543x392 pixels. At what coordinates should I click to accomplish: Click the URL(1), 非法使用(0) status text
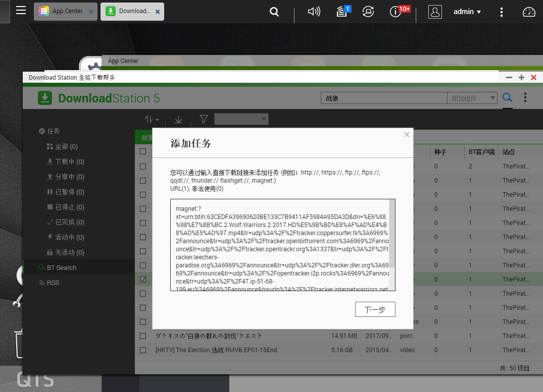click(x=196, y=189)
